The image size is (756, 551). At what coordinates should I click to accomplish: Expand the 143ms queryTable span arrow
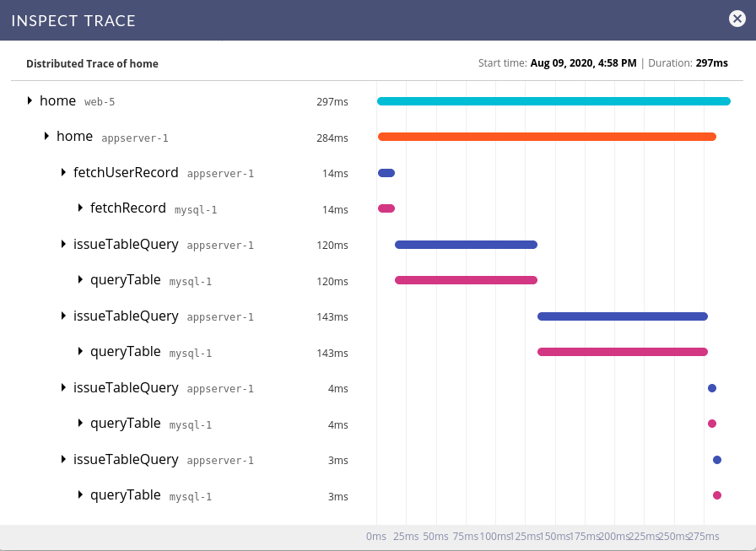click(81, 352)
